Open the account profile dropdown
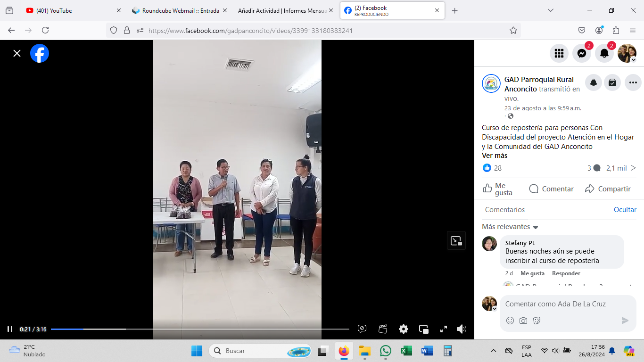The height and width of the screenshot is (362, 644). (627, 53)
